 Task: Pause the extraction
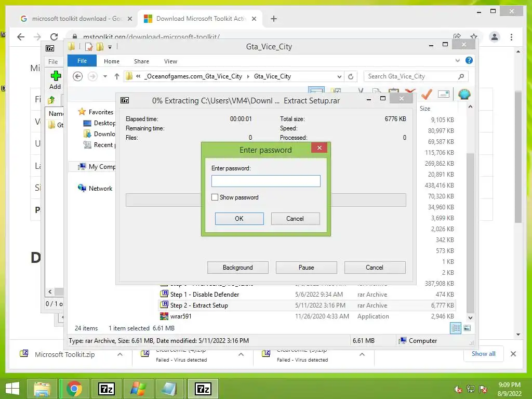pyautogui.click(x=307, y=268)
